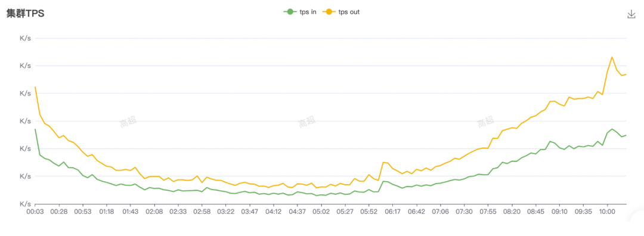Screen dimensions: 644x236
Task: Toggle the tps in legend series
Action: (300, 12)
